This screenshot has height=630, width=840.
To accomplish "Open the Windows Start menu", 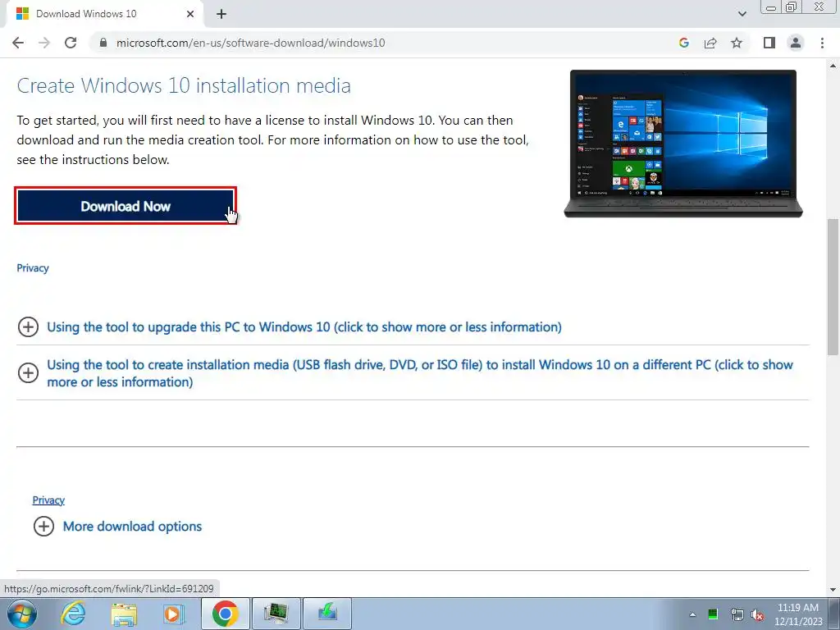I will [22, 614].
